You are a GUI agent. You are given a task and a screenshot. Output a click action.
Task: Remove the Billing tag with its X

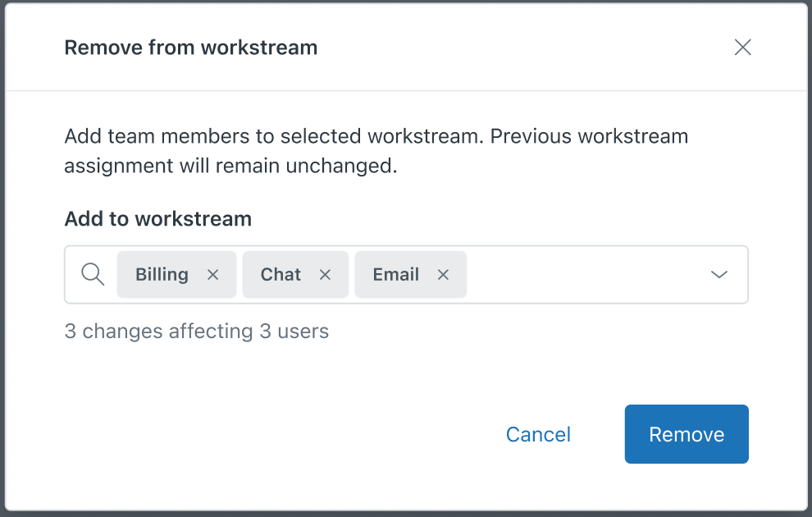[213, 275]
